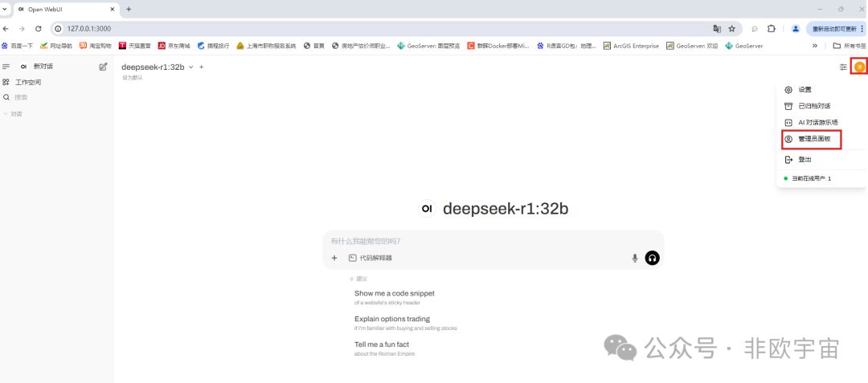Screen dimensions: 868x383
Task: Choose 登出 in the user menu
Action: 821,159
